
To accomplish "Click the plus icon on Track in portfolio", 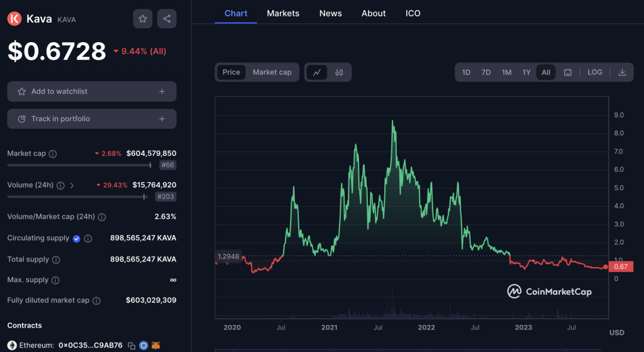I will pyautogui.click(x=162, y=119).
